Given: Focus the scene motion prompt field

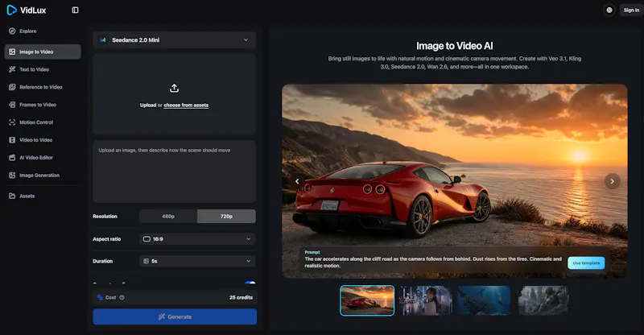Looking at the screenshot, I should (174, 172).
